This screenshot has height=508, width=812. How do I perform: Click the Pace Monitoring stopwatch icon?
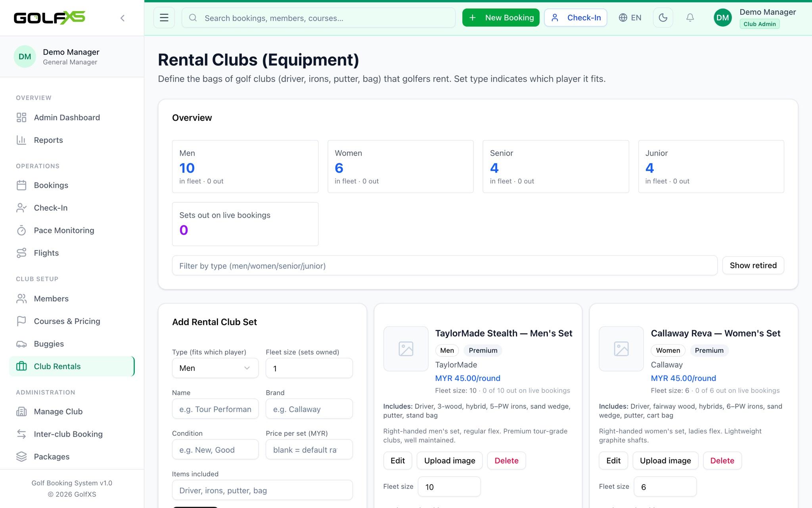click(x=21, y=231)
